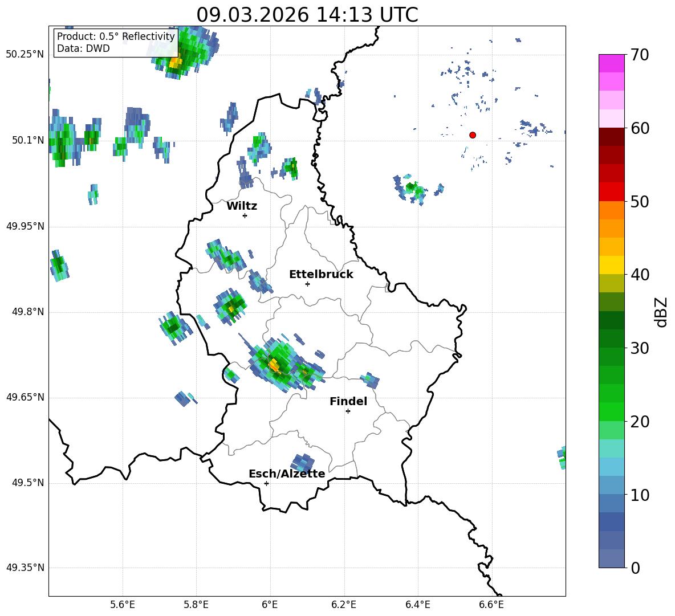Screen dimensions: 675x616
Task: Click the 09.03.2026 14:13 UTC title
Action: point(307,15)
